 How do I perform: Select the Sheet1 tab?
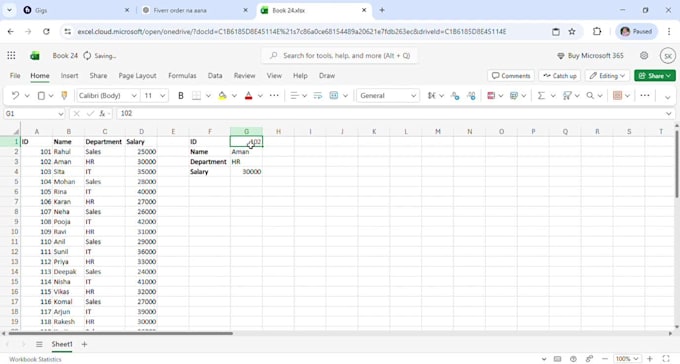click(62, 344)
